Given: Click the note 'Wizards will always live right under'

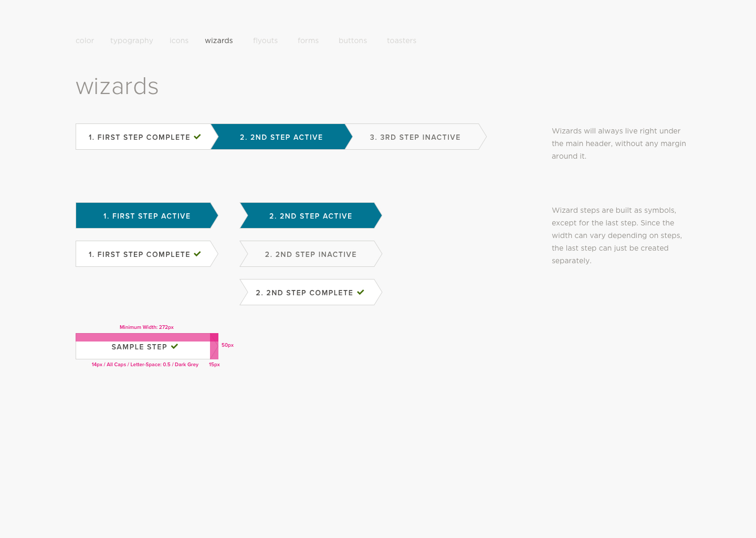Looking at the screenshot, I should pyautogui.click(x=619, y=143).
